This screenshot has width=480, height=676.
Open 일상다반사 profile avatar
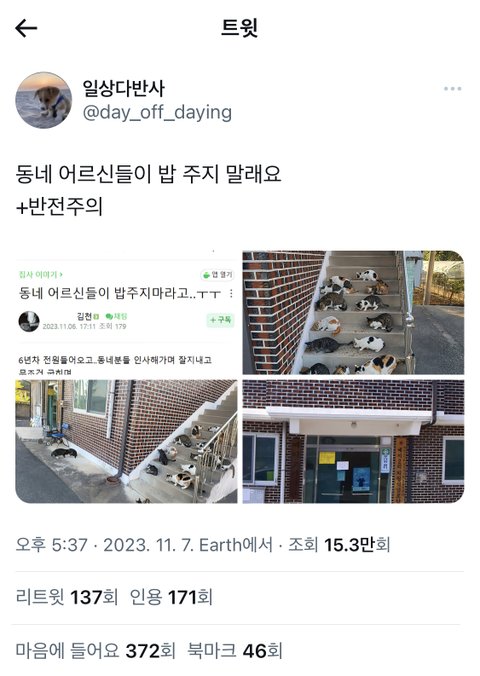tap(44, 100)
